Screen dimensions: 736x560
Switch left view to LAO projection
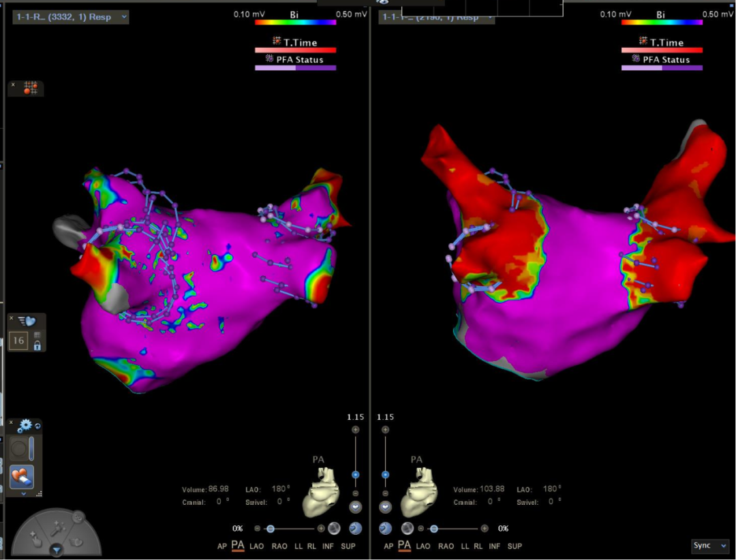256,546
